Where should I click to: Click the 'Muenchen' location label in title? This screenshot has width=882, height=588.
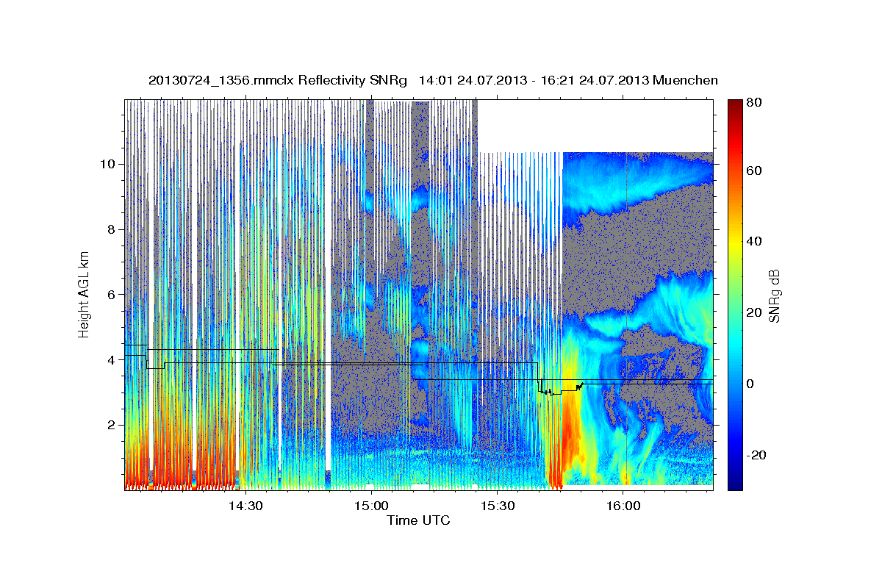click(684, 80)
